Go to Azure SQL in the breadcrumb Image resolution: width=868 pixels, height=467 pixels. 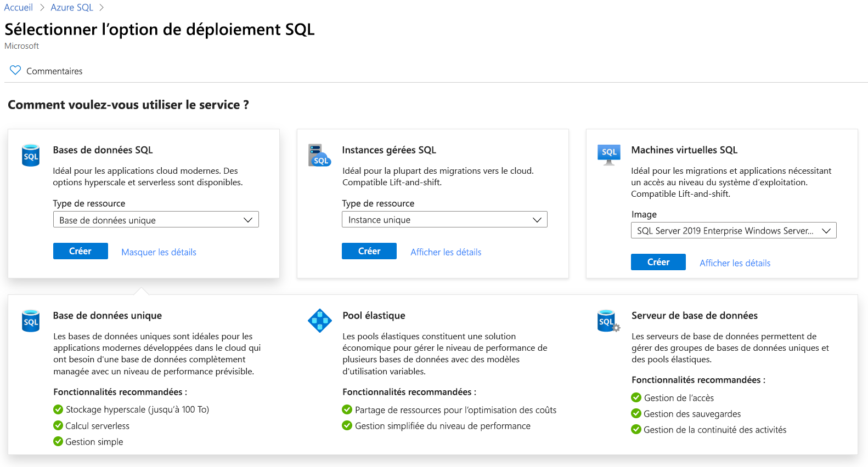click(x=72, y=8)
